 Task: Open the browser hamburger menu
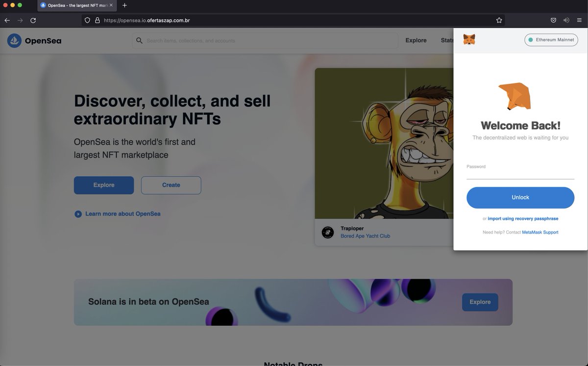[579, 20]
